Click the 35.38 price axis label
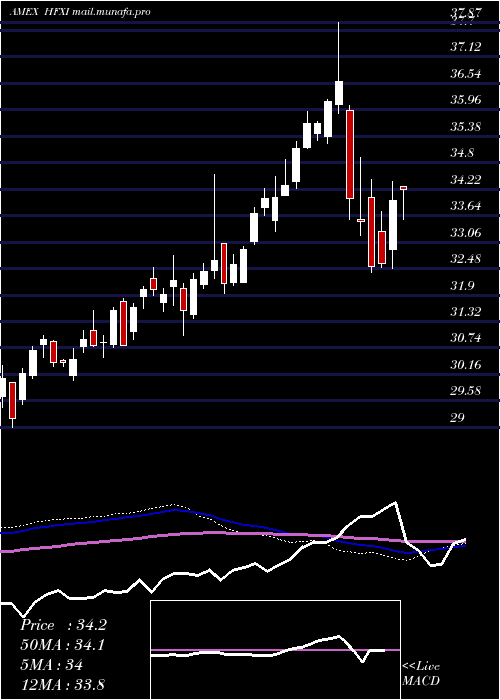500x700 pixels. click(x=466, y=126)
